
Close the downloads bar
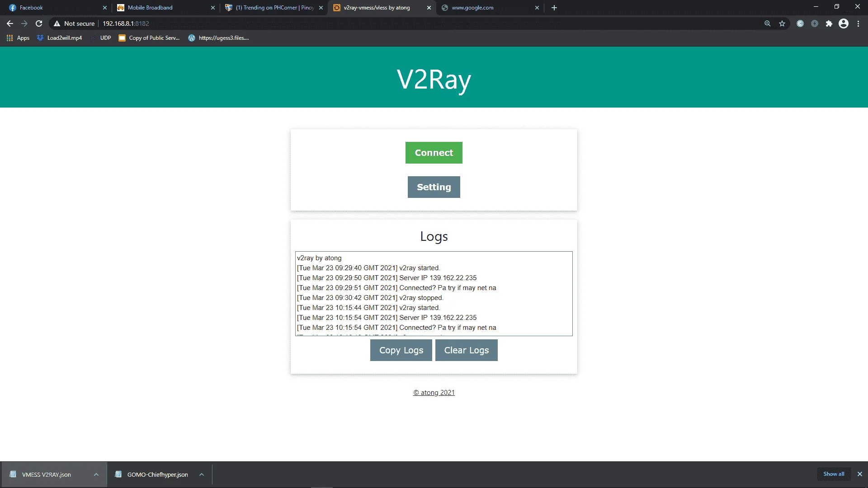click(x=860, y=474)
